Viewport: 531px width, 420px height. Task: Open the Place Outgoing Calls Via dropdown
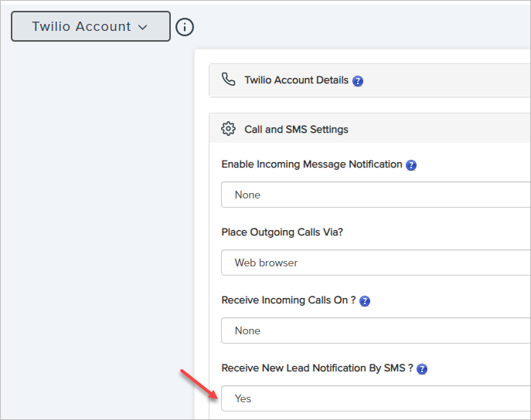(376, 262)
